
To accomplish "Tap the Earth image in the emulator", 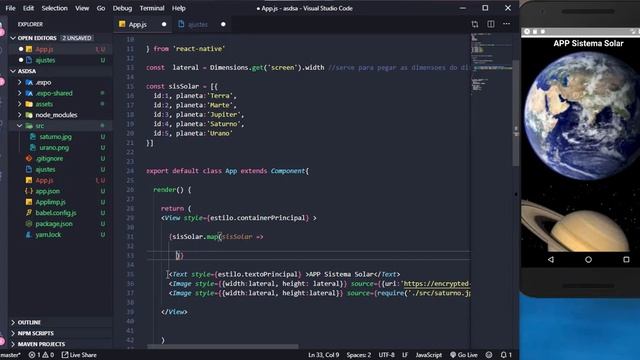I will click(x=582, y=116).
